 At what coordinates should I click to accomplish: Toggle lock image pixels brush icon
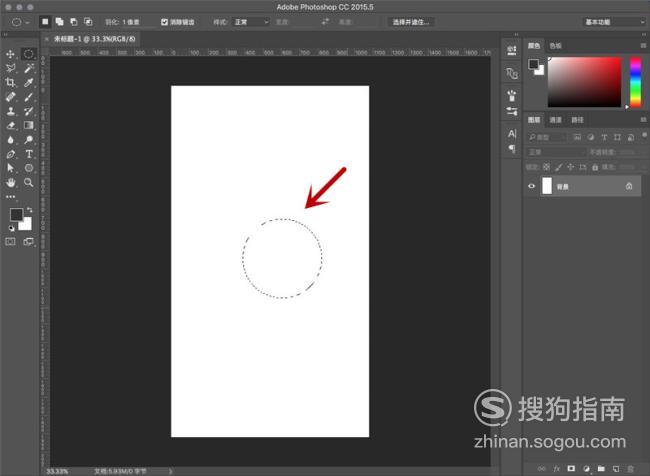(558, 167)
